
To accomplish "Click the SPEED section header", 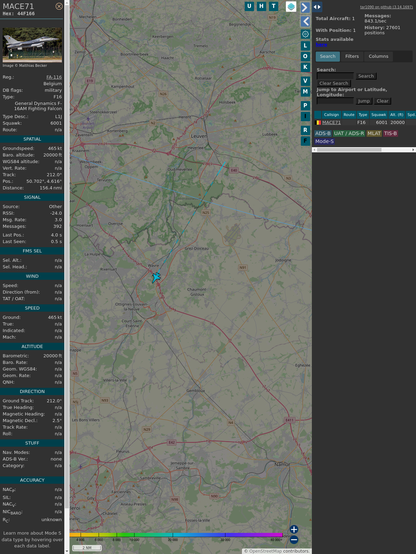I will coord(32,308).
